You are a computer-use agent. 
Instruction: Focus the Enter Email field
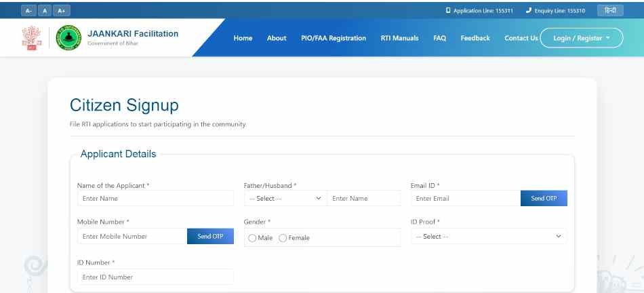(466, 198)
